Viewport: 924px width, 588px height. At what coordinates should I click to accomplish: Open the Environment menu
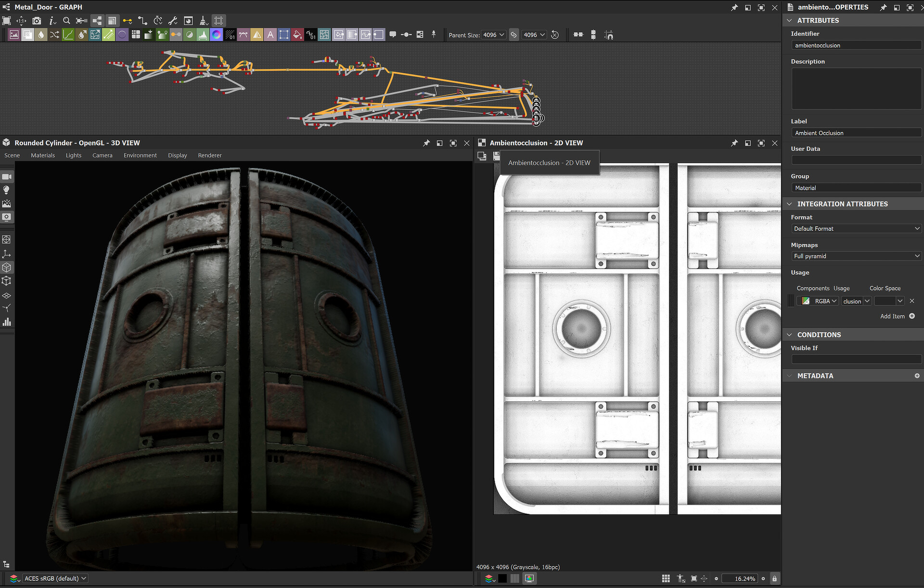(x=140, y=155)
